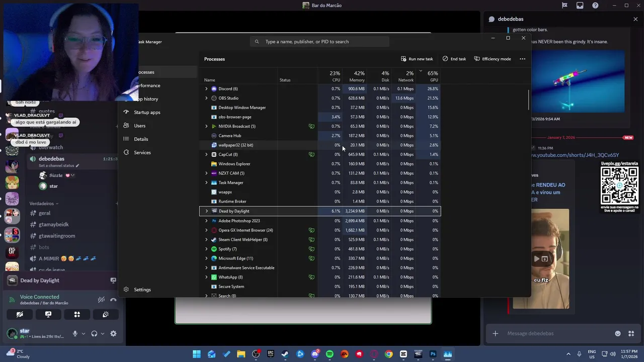Image resolution: width=644 pixels, height=362 pixels.
Task: Open Steam from the taskbar
Action: (285, 354)
